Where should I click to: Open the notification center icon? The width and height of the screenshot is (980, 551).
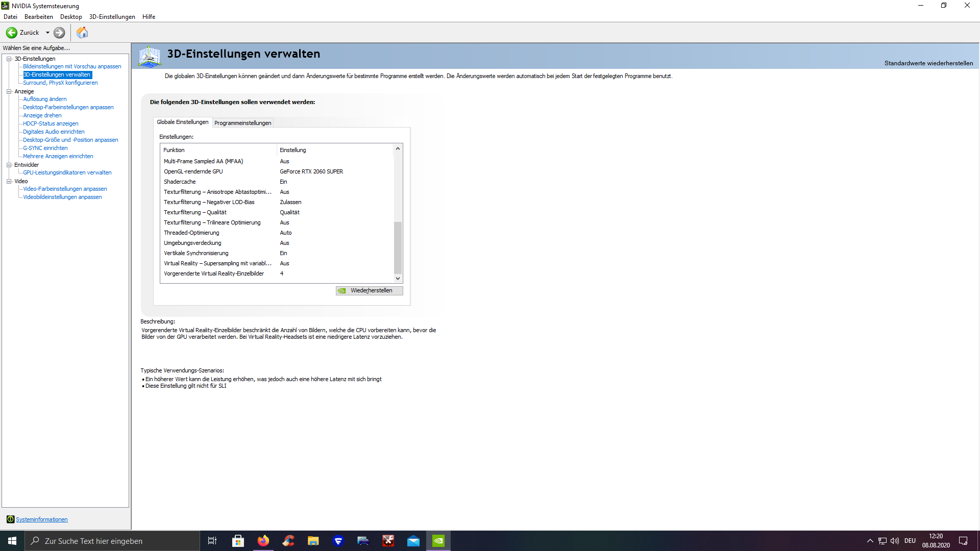coord(963,541)
